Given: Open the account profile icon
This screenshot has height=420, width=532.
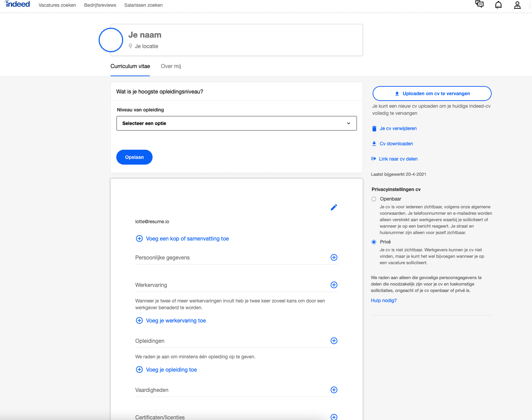Looking at the screenshot, I should [x=517, y=5].
